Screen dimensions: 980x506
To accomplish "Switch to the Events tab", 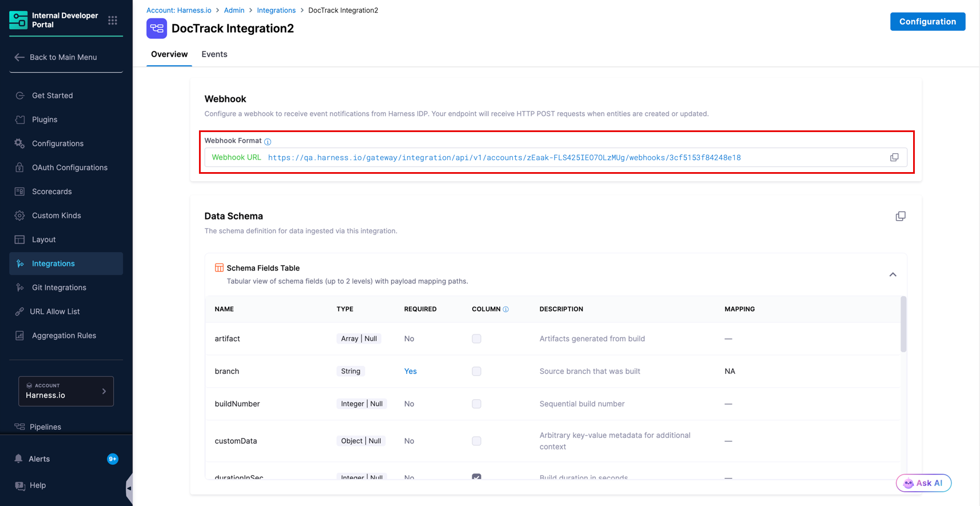I will coord(214,54).
